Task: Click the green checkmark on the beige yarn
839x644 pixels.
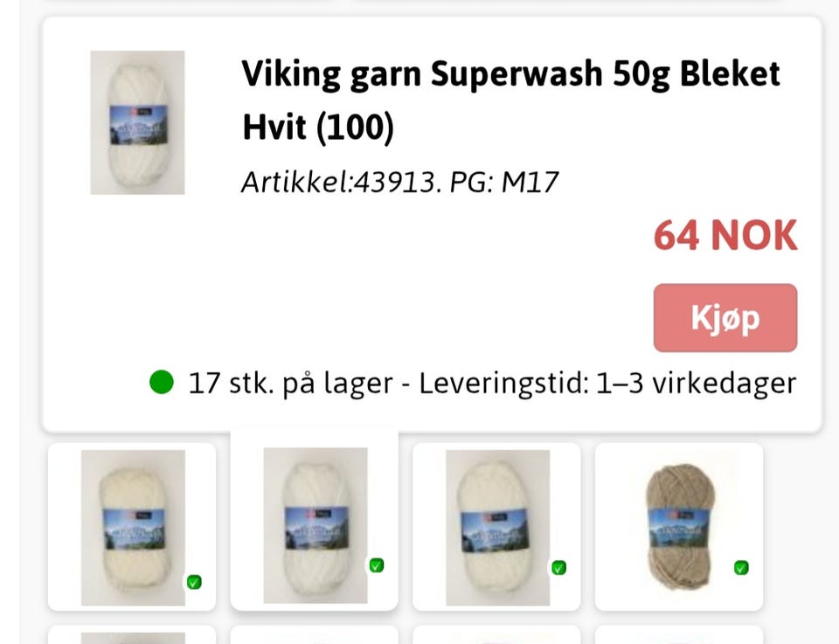Action: (x=741, y=567)
